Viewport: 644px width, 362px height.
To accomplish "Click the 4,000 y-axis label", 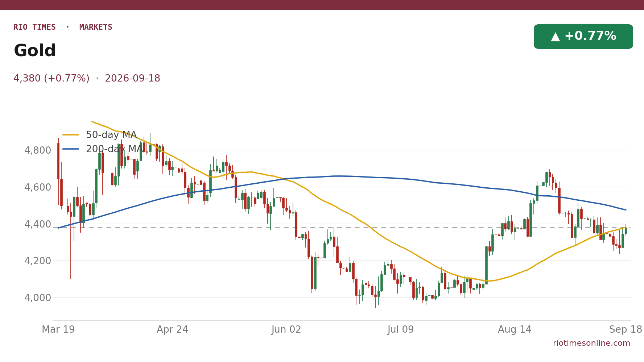I will (x=38, y=298).
